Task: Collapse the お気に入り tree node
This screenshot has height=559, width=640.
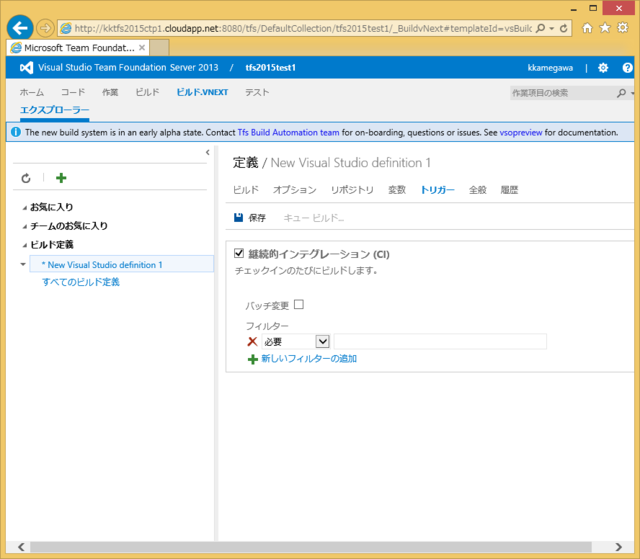Action: 24,208
